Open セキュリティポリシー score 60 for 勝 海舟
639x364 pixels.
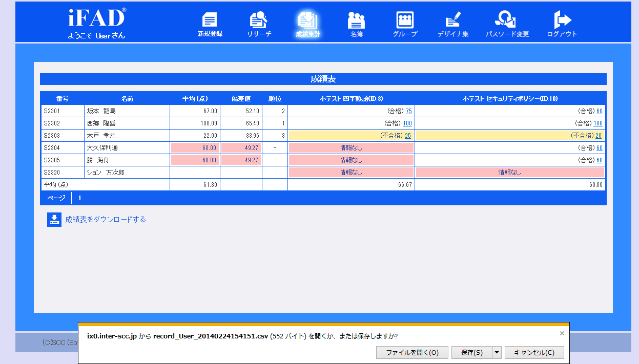tap(599, 160)
